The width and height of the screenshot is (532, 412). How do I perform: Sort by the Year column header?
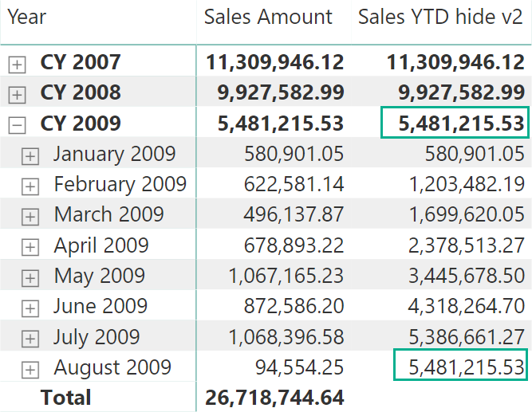[x=27, y=17]
